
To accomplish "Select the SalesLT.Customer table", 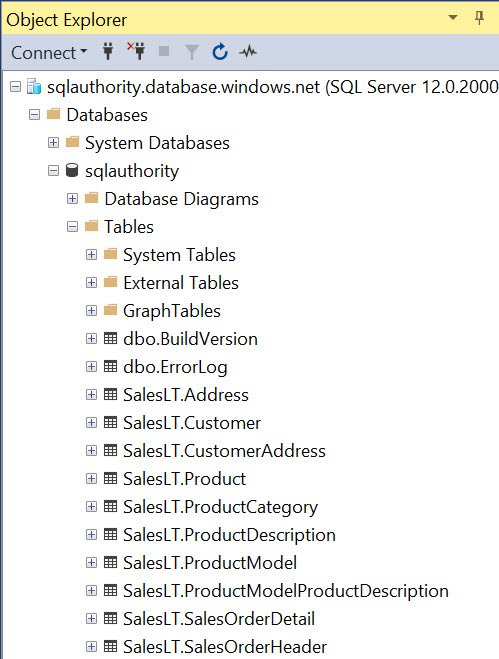I will (x=192, y=423).
